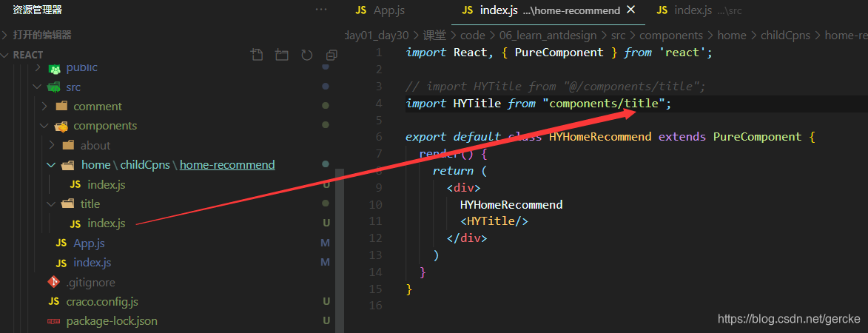Select the components folder

[105, 126]
